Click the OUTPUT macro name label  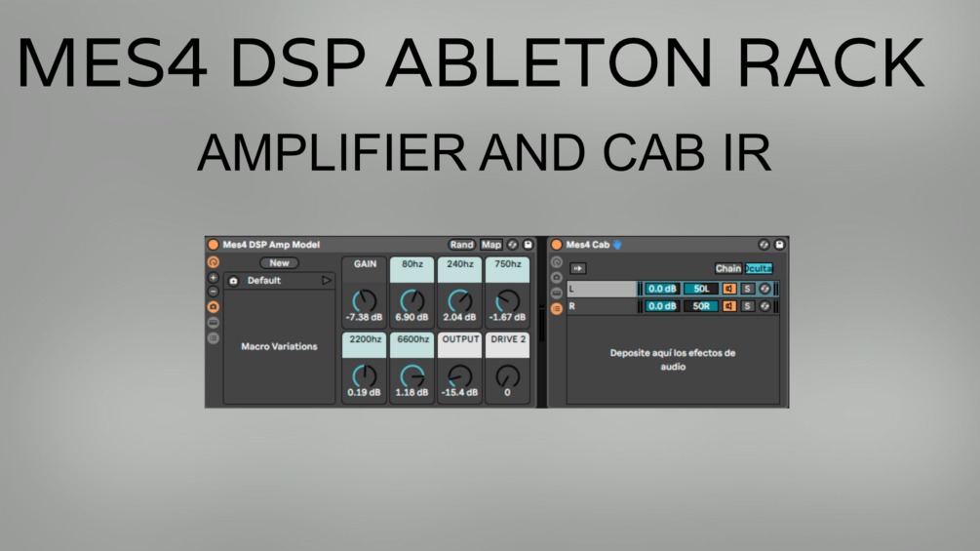click(460, 339)
